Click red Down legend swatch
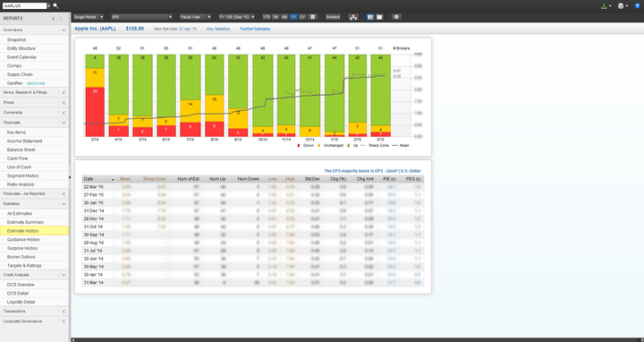Image resolution: width=644 pixels, height=342 pixels. pyautogui.click(x=299, y=146)
